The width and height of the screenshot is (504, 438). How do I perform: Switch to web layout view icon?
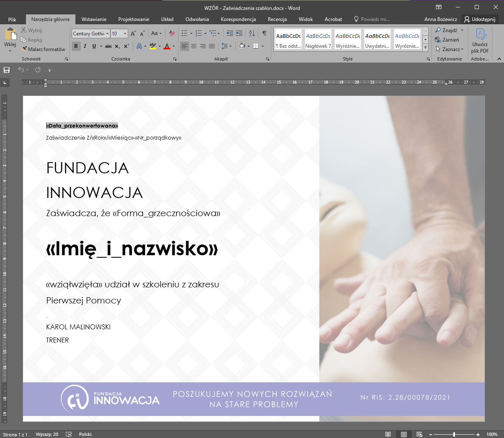[419, 434]
